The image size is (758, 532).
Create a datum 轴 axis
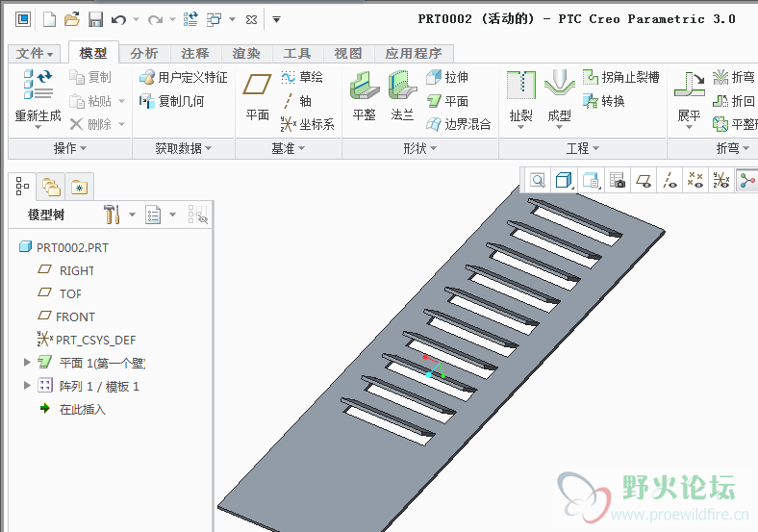tap(297, 101)
